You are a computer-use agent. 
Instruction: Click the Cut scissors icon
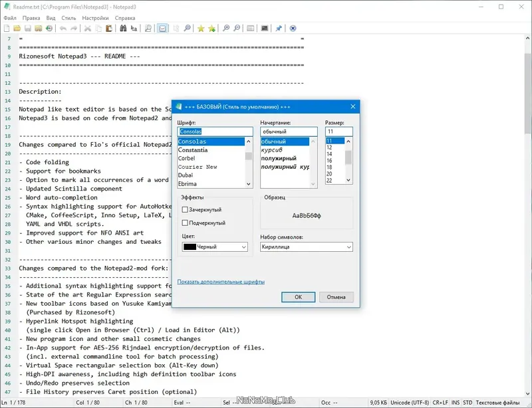(x=88, y=29)
